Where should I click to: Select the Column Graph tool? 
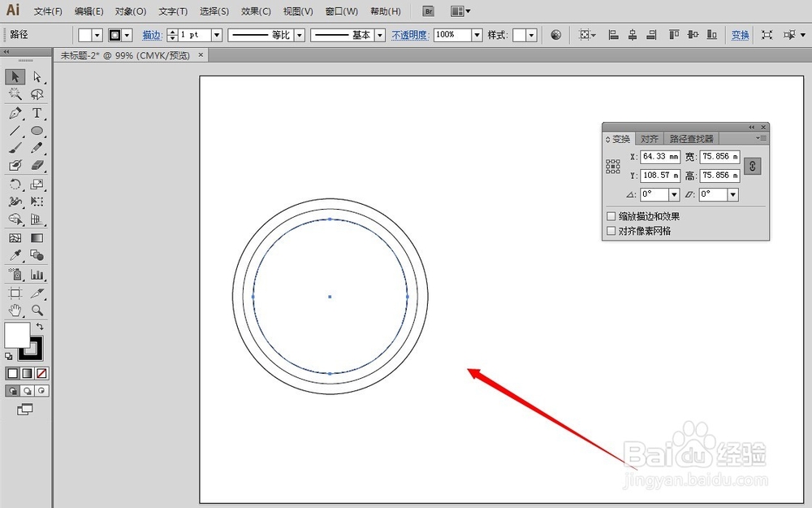[x=37, y=274]
